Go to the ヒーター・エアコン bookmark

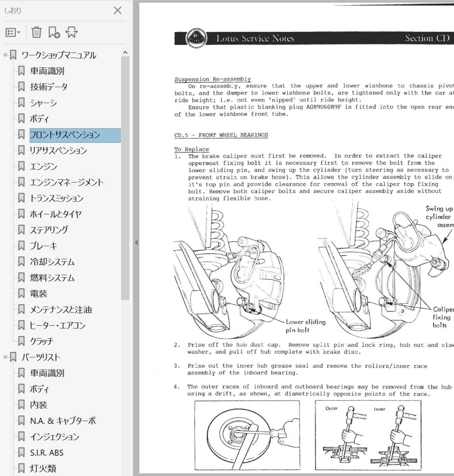click(58, 325)
